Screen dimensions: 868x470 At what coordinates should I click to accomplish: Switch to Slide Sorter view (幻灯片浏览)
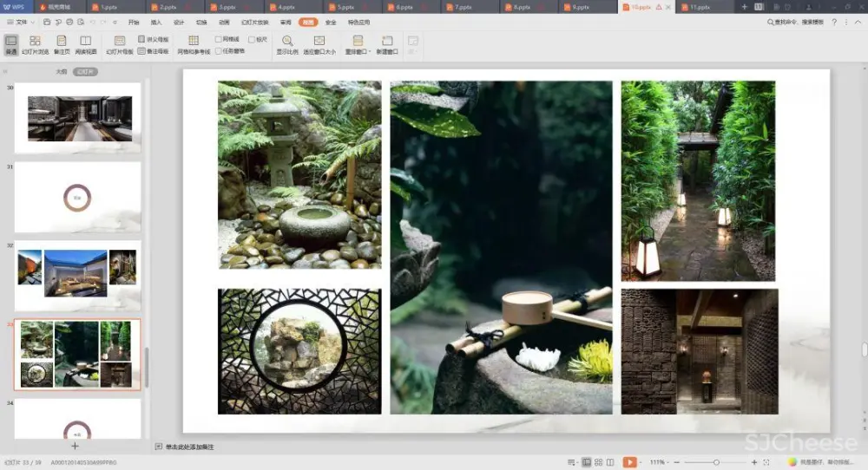click(35, 45)
